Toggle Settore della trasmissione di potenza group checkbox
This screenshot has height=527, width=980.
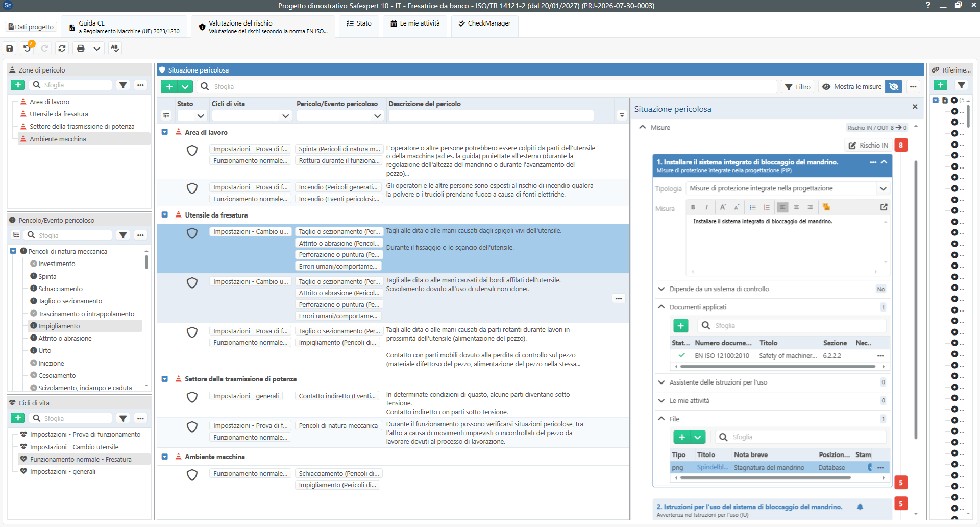[x=165, y=378]
